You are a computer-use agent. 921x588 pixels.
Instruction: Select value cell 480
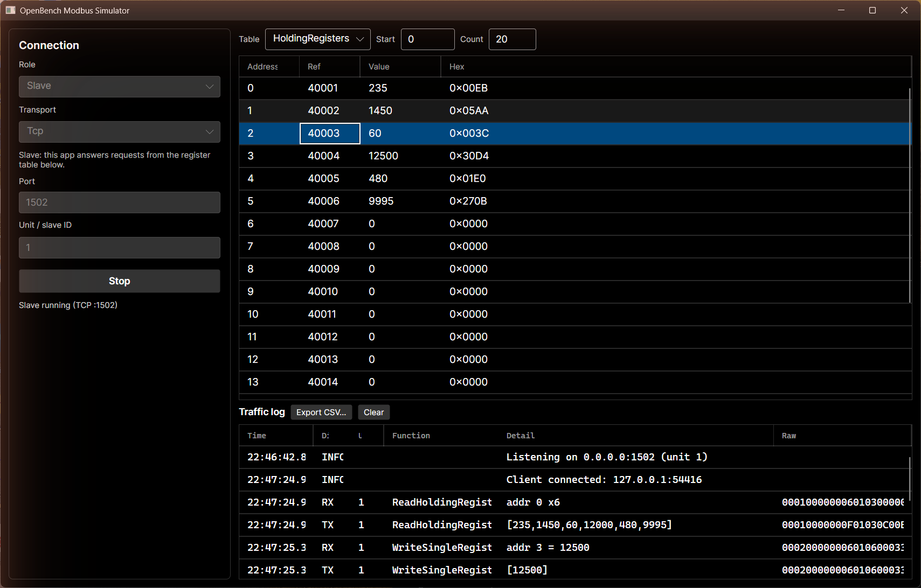point(400,179)
